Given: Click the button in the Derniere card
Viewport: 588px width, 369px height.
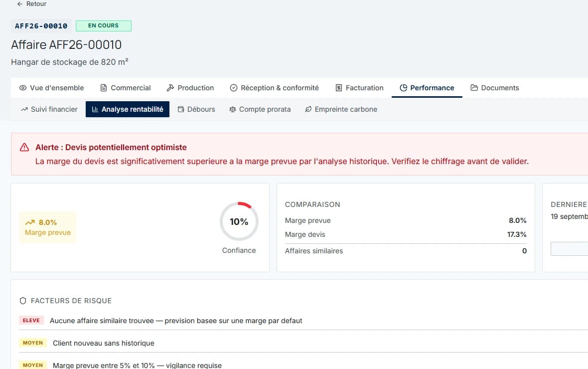Looking at the screenshot, I should 569,249.
